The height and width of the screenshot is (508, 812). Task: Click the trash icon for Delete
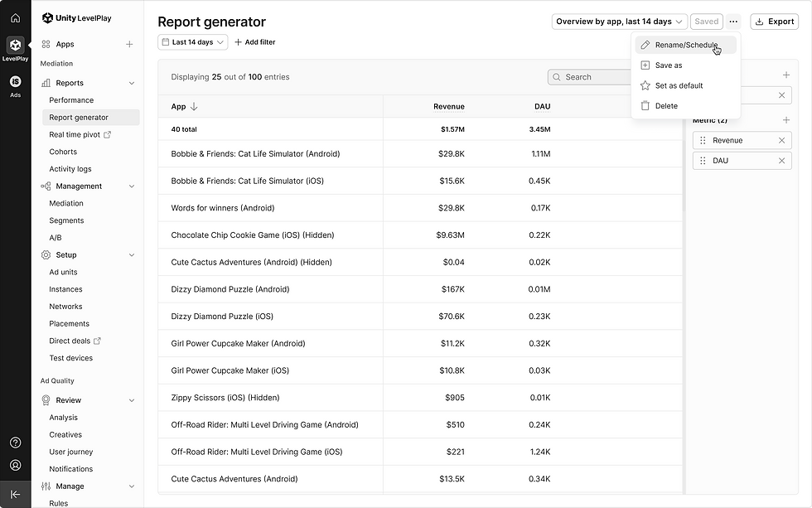[x=645, y=105]
